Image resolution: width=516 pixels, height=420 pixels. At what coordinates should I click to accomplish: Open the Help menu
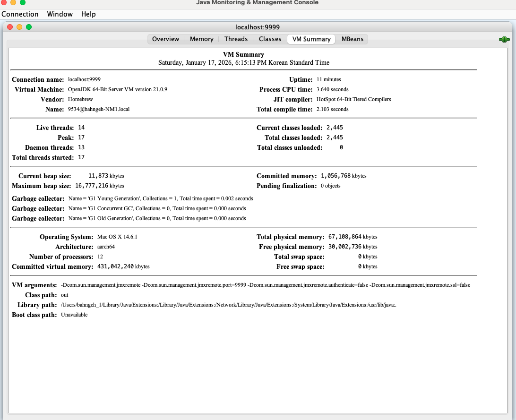click(x=88, y=14)
